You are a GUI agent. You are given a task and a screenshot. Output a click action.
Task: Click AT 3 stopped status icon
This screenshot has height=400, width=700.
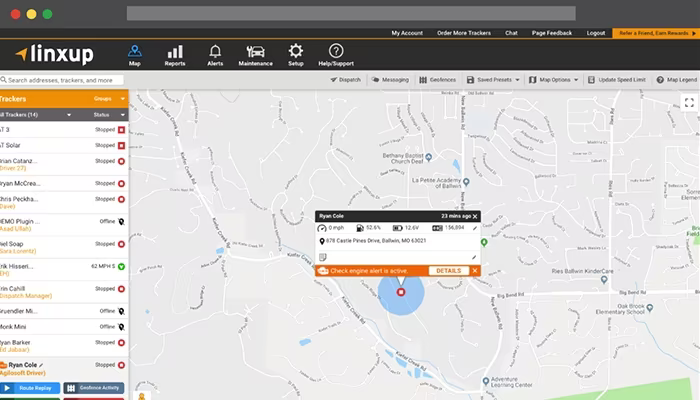(121, 130)
